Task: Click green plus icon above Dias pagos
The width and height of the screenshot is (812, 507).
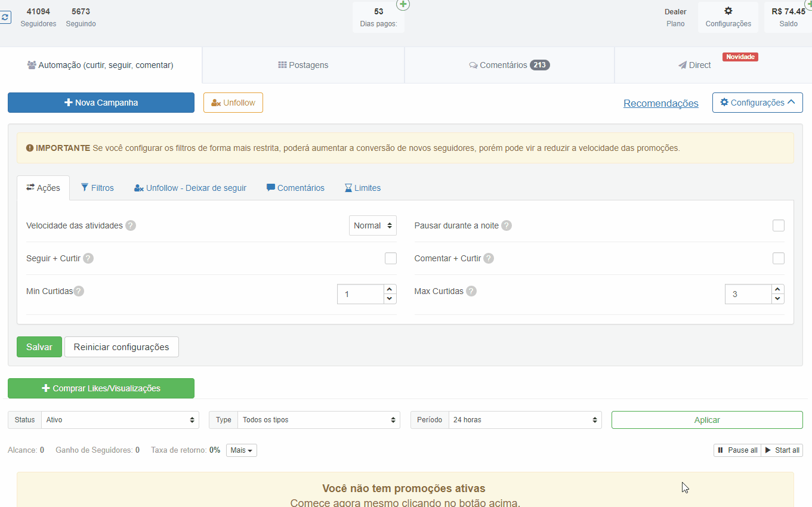Action: (x=403, y=5)
